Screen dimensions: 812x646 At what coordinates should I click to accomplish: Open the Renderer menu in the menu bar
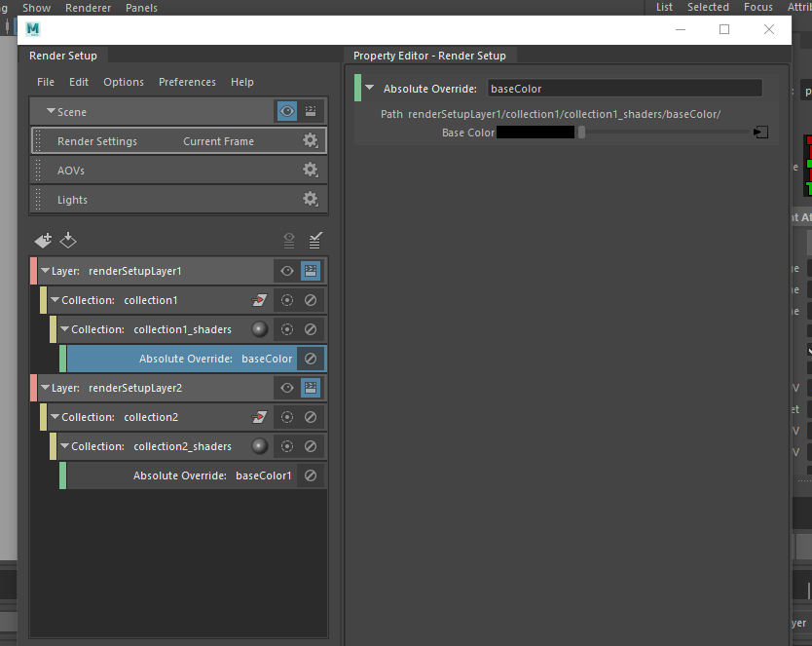tap(88, 8)
